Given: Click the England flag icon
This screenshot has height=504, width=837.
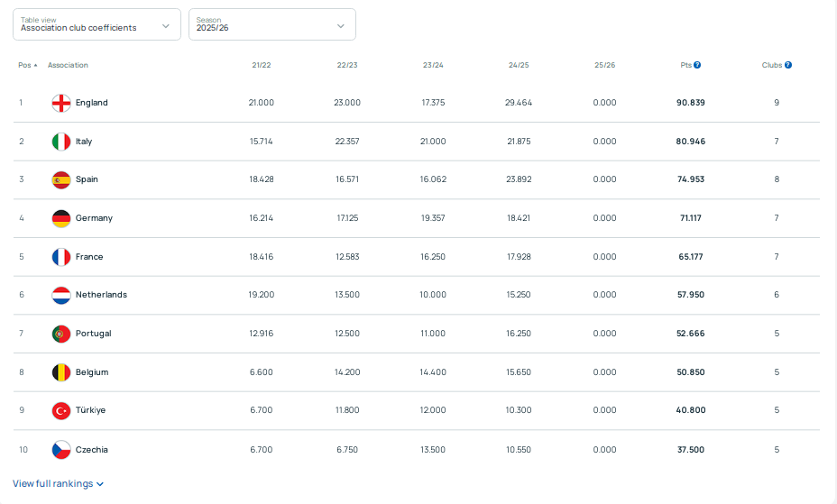Looking at the screenshot, I should [x=60, y=103].
